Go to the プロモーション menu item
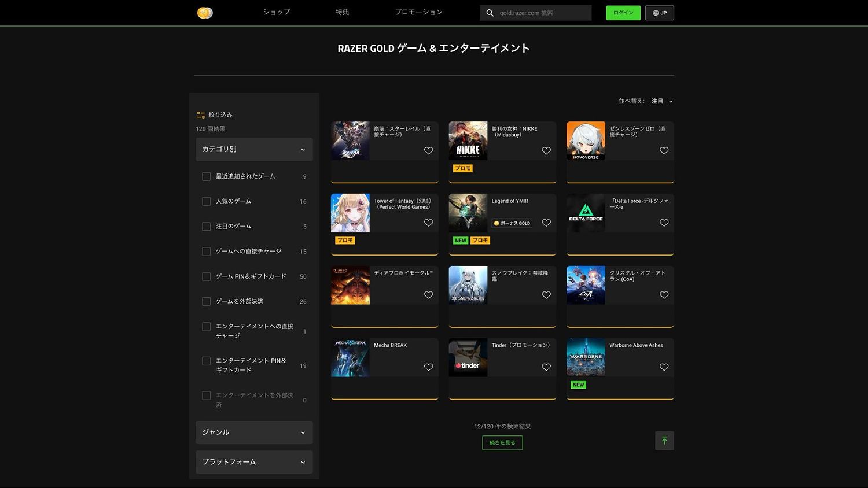Screen dimensions: 868x488 [x=418, y=12]
